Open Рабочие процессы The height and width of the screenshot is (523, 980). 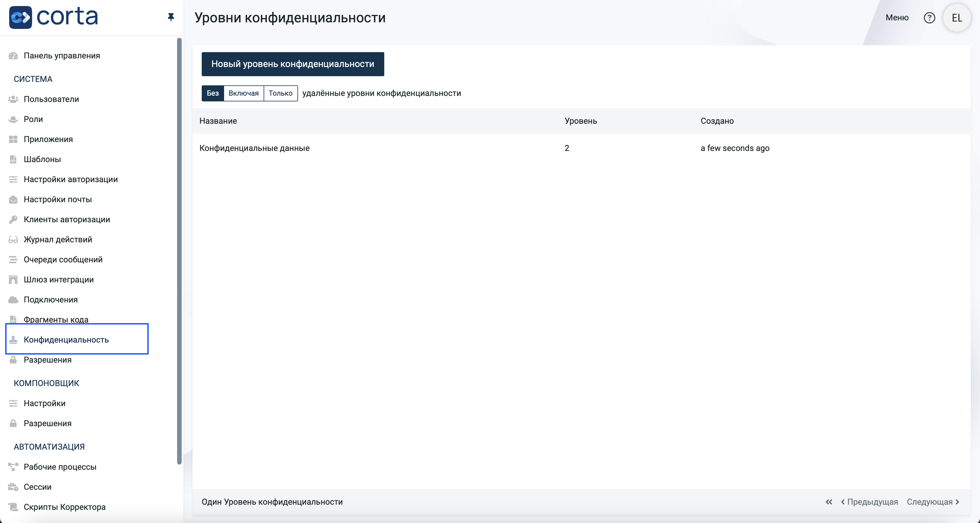click(60, 467)
